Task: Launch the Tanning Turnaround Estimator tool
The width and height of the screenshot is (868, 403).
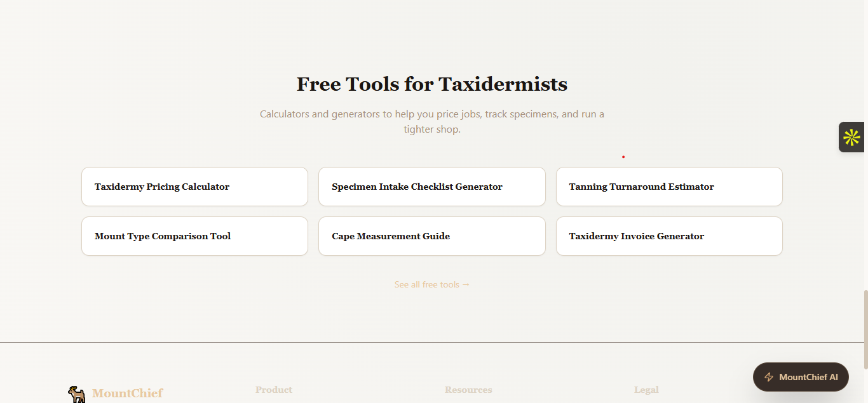Action: (x=669, y=187)
